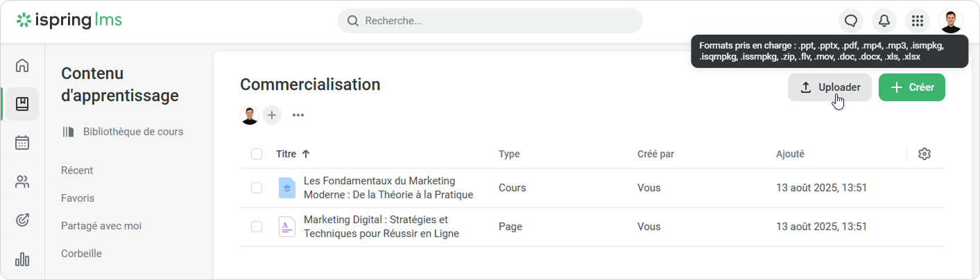Check the box for Marketing Digital page
The image size is (980, 280).
257,227
